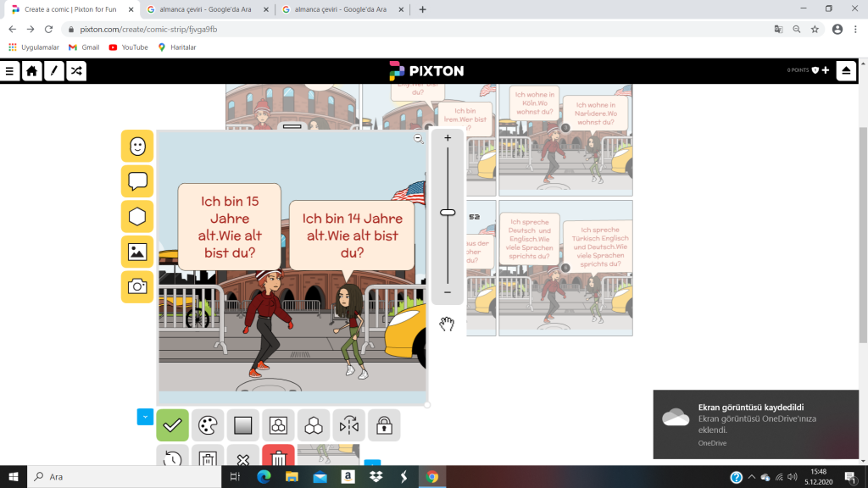Select the hexagon objects tool
868x488 pixels.
(x=137, y=216)
